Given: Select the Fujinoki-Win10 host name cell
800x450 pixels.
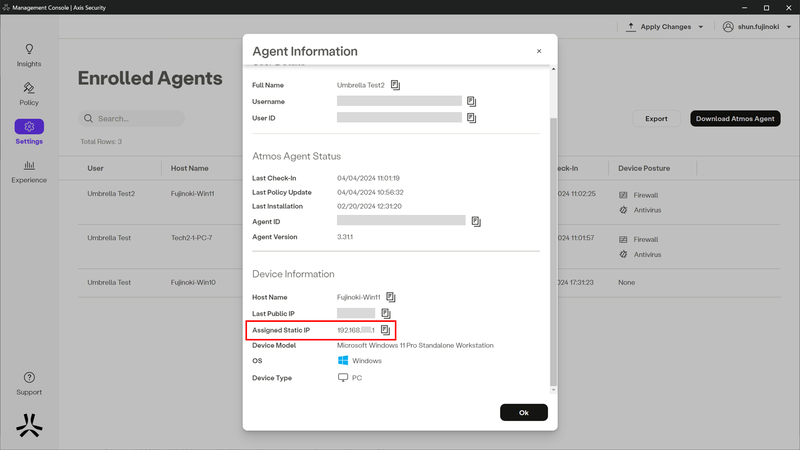Looking at the screenshot, I should 193,282.
